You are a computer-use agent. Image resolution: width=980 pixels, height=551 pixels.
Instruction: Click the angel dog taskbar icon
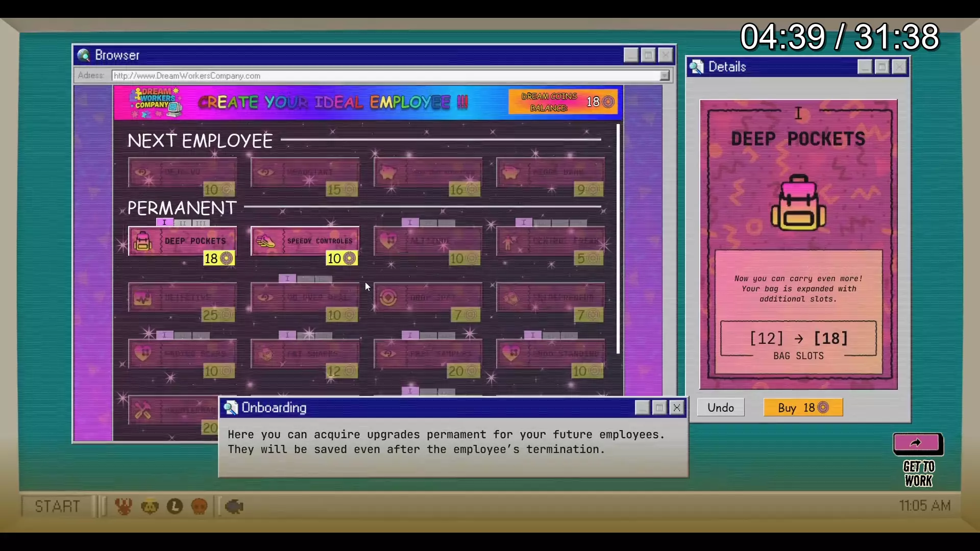pyautogui.click(x=150, y=507)
